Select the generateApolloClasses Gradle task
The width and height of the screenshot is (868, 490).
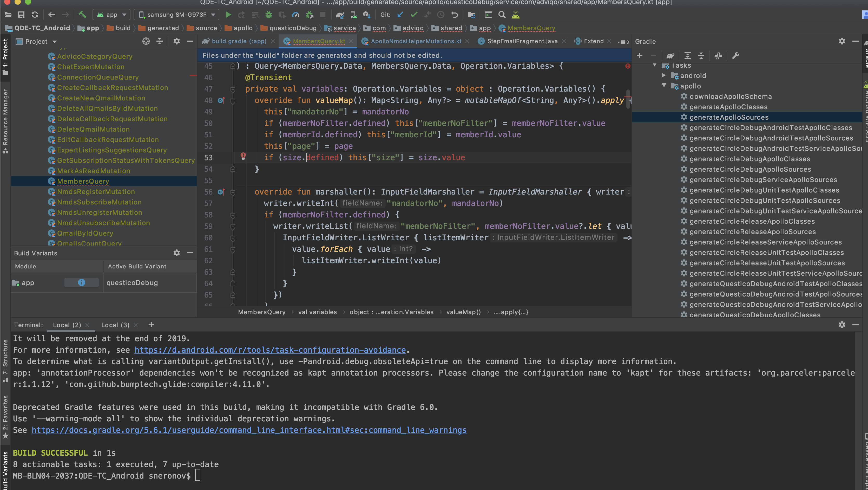click(x=728, y=107)
